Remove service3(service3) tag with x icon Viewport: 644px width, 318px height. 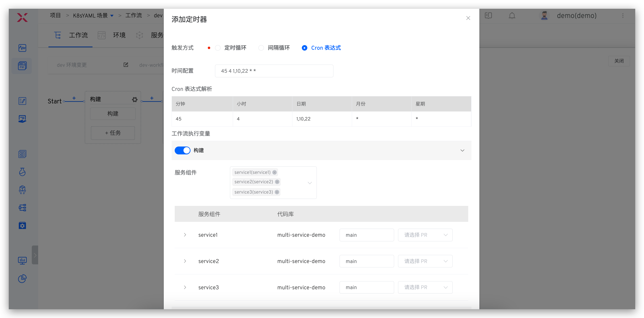pos(277,192)
